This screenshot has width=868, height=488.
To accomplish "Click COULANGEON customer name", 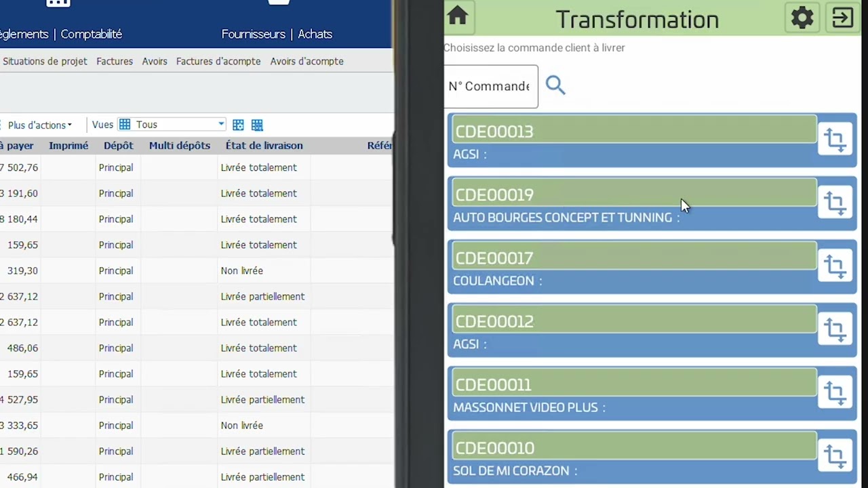I will point(494,281).
